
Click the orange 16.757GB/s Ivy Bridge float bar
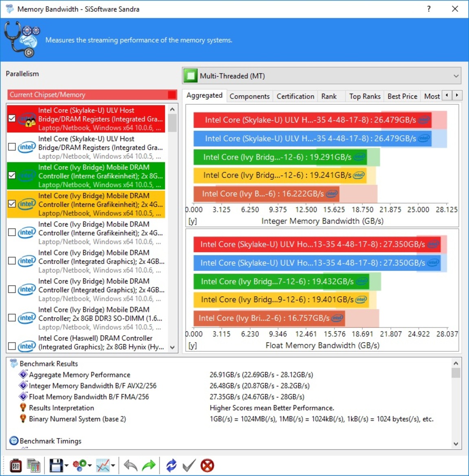pos(269,318)
